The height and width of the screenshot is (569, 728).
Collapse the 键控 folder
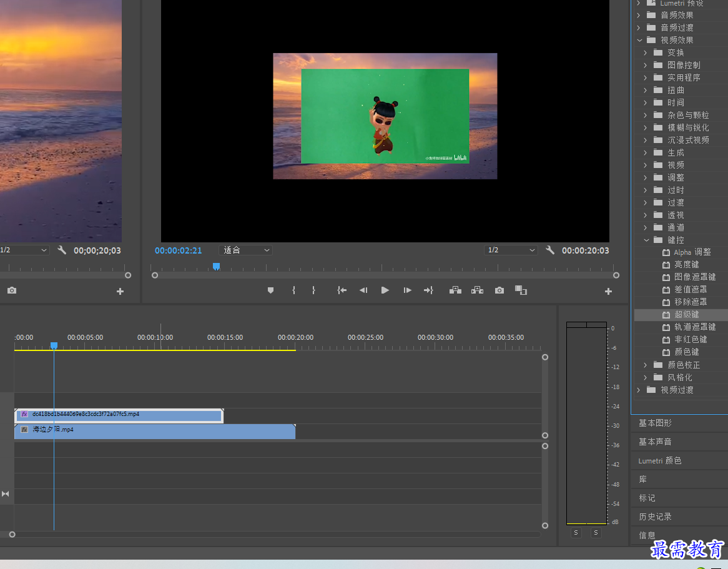[646, 240]
